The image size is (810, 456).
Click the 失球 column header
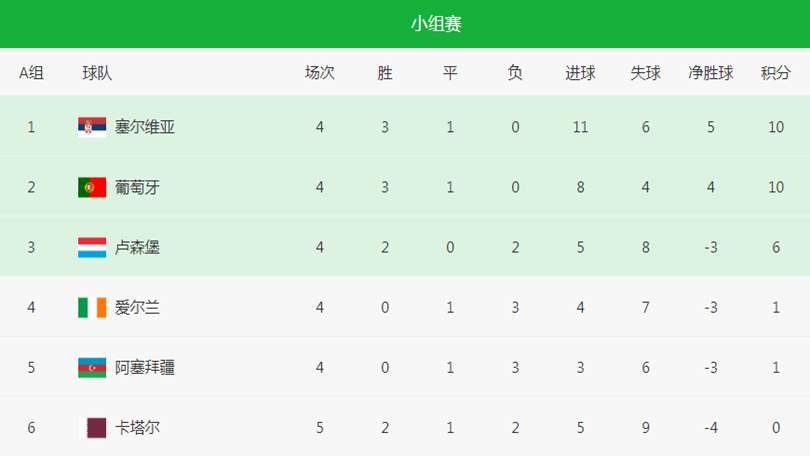click(645, 73)
